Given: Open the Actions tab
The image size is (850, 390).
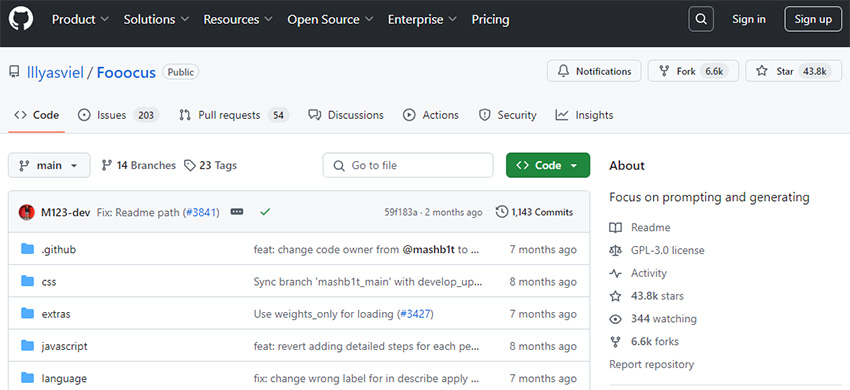Looking at the screenshot, I should pos(430,115).
